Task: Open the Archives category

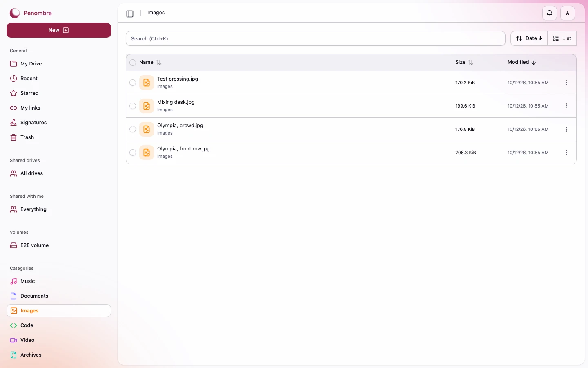Action: 59,355
